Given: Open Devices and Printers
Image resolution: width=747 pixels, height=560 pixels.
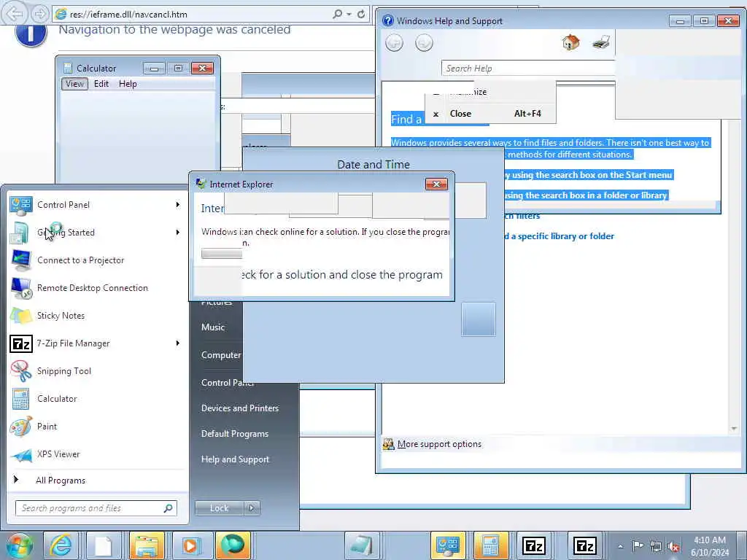Looking at the screenshot, I should click(239, 408).
